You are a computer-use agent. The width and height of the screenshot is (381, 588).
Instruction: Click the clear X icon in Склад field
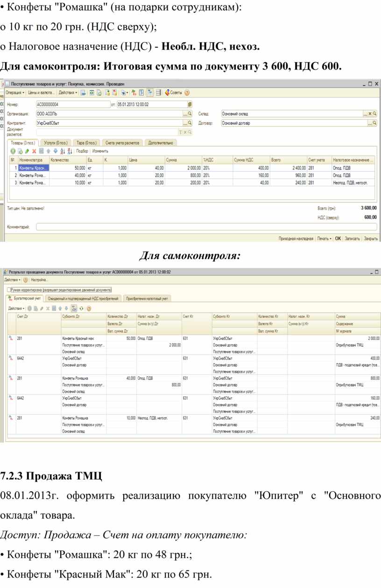(370, 114)
